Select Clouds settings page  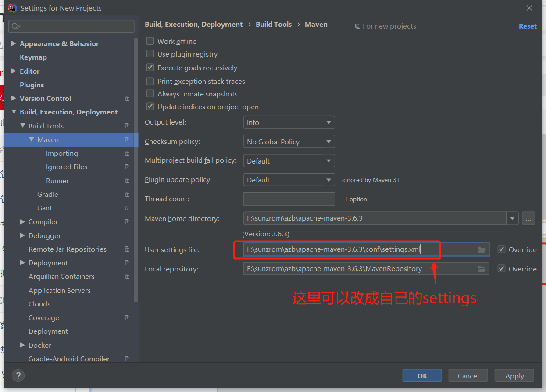point(39,304)
